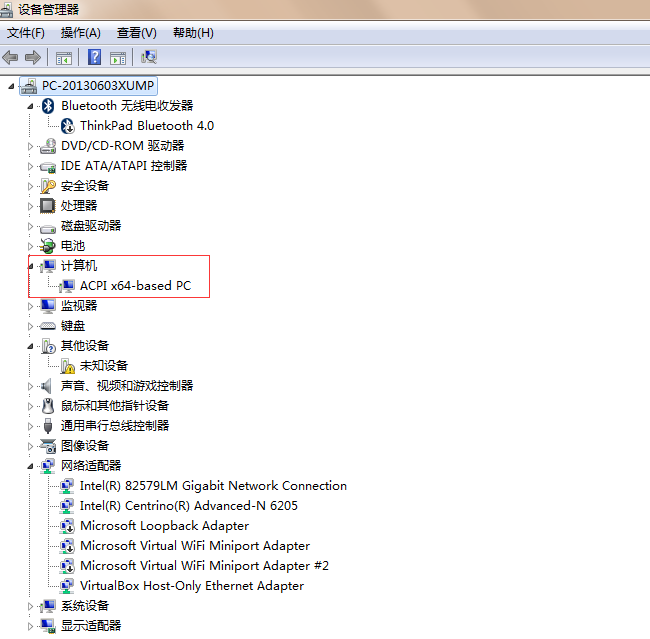Screen dimensions: 650x639
Task: Click the camera icon for 图像设备
Action: click(x=48, y=446)
